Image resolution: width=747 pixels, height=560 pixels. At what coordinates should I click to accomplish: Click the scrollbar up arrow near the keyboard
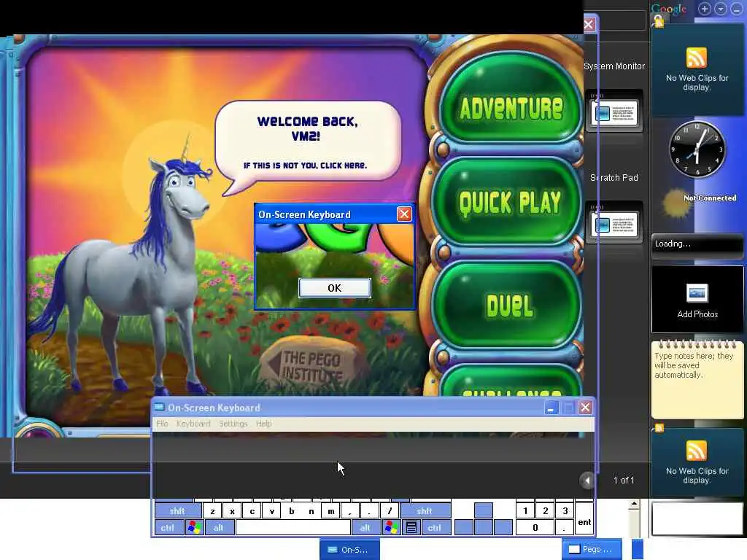[634, 504]
